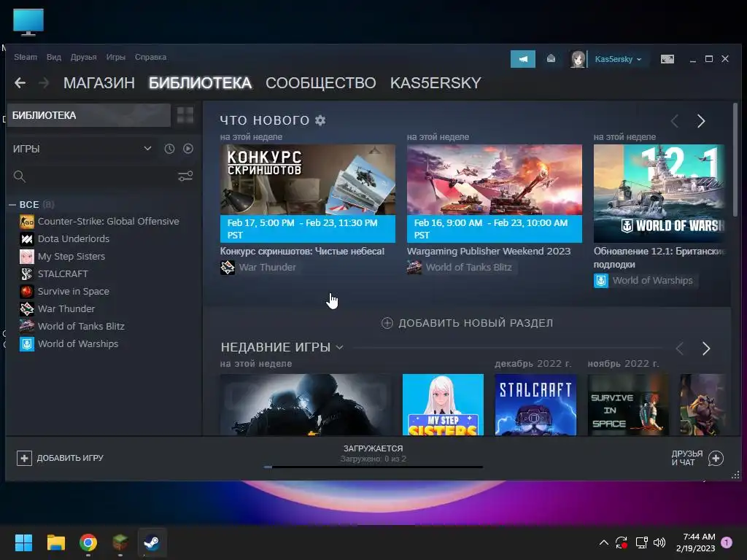Image resolution: width=747 pixels, height=560 pixels.
Task: Click ДОБАВИТЬ НОВЫЙ РАЗДЕЛ button
Action: coord(468,323)
